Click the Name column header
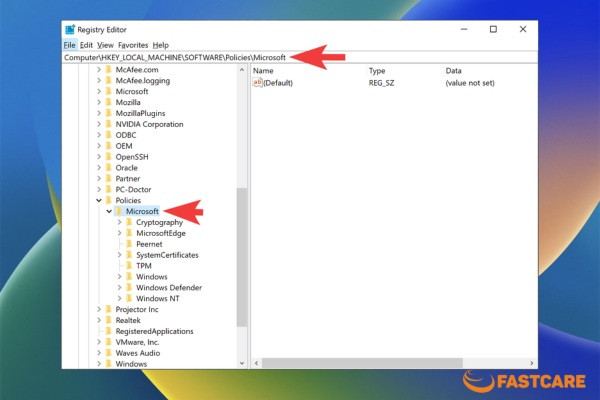This screenshot has width=600, height=400. click(x=263, y=71)
